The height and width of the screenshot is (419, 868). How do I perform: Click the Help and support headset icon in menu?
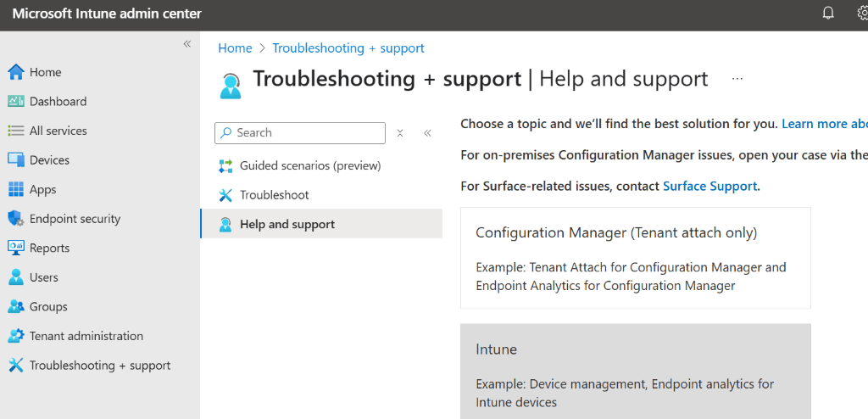click(225, 225)
